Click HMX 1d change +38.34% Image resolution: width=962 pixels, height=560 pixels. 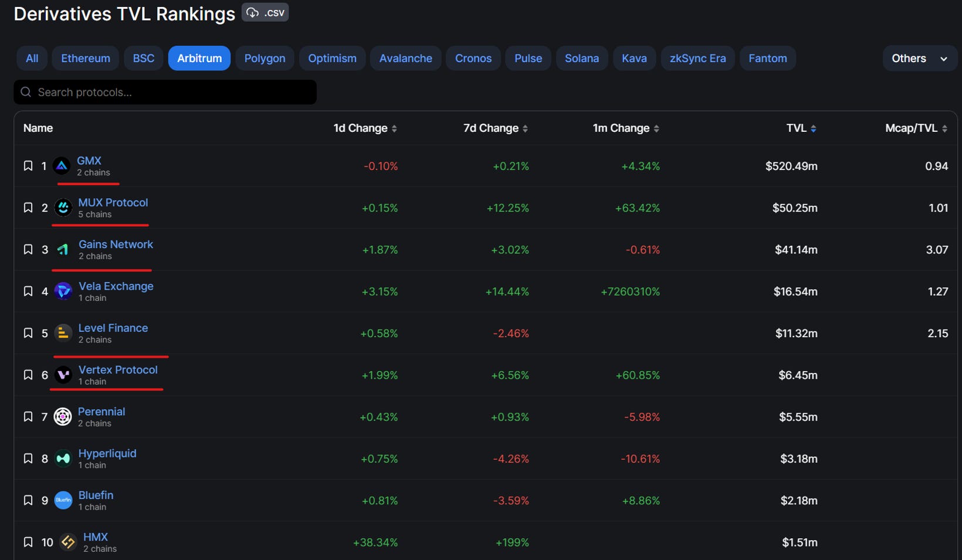click(375, 542)
